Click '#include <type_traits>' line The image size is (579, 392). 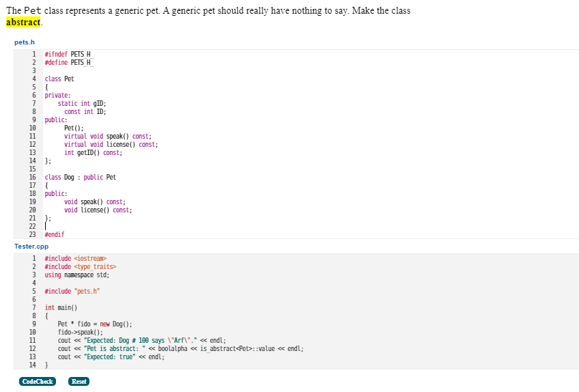tap(81, 267)
